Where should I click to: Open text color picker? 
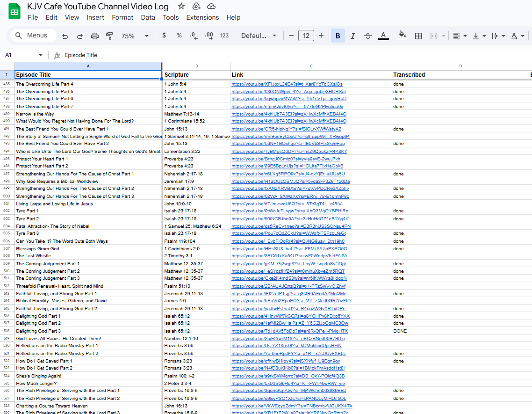[x=383, y=36]
